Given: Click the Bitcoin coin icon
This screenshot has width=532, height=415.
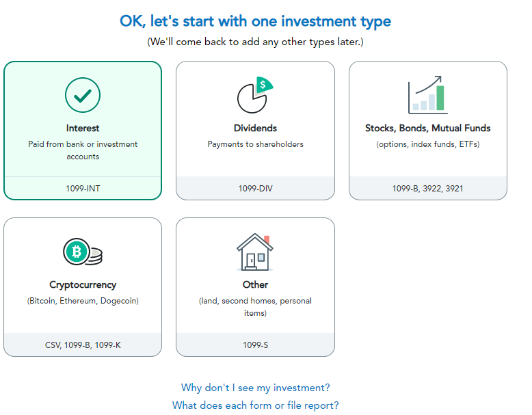Looking at the screenshot, I should [x=83, y=252].
